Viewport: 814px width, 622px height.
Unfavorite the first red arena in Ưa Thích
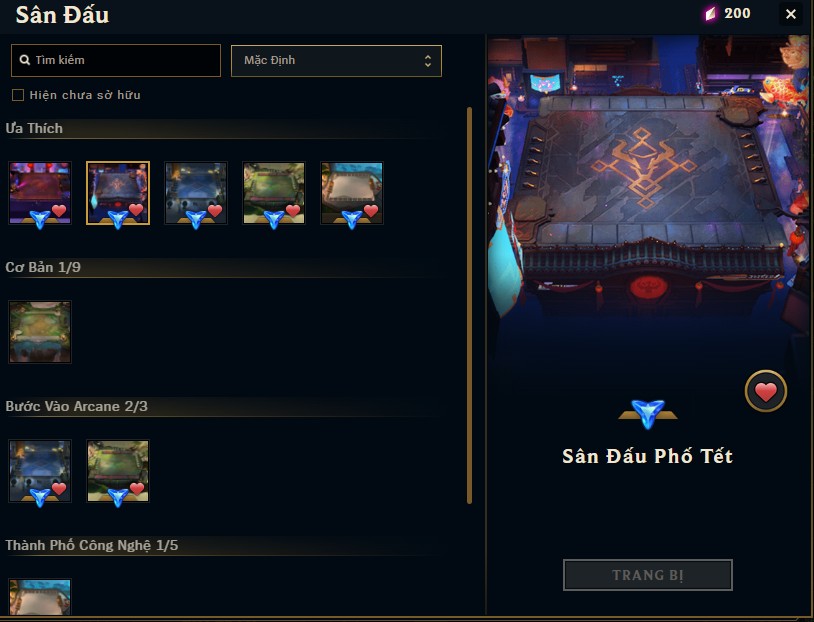[59, 210]
